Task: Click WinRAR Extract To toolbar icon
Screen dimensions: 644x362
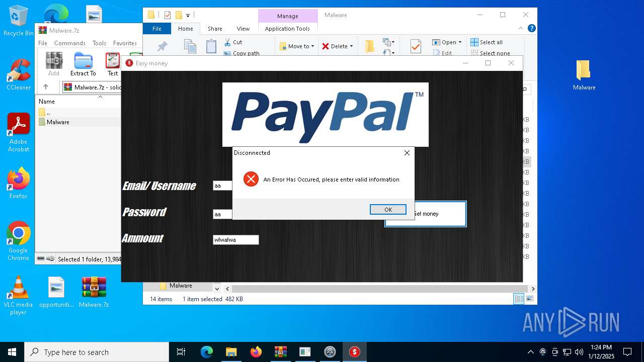Action: (x=83, y=64)
